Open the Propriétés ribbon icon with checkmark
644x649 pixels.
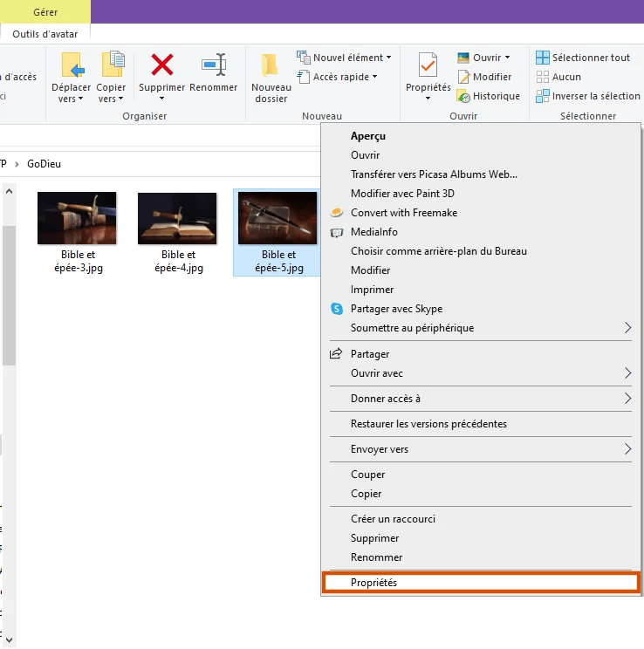428,66
